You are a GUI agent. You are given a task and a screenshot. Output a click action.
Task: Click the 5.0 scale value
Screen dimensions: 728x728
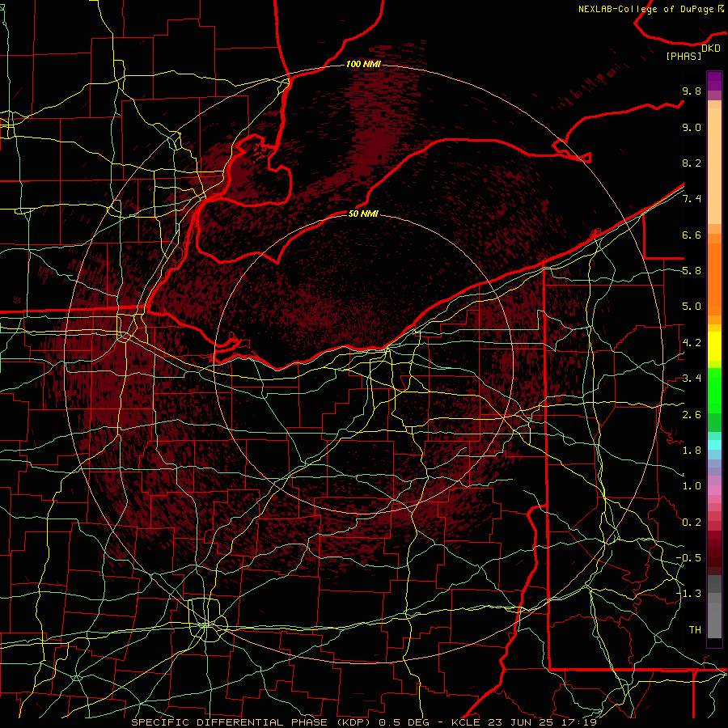pos(692,307)
